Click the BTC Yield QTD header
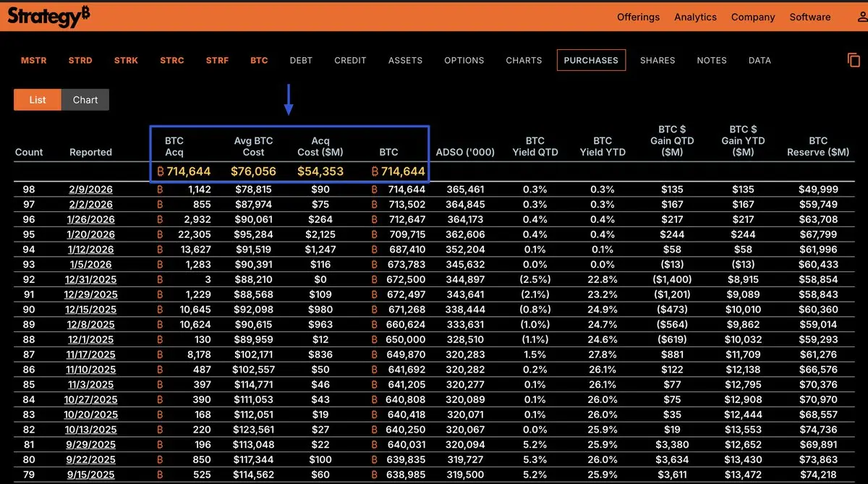Viewport: 868px width, 484px height. click(535, 146)
